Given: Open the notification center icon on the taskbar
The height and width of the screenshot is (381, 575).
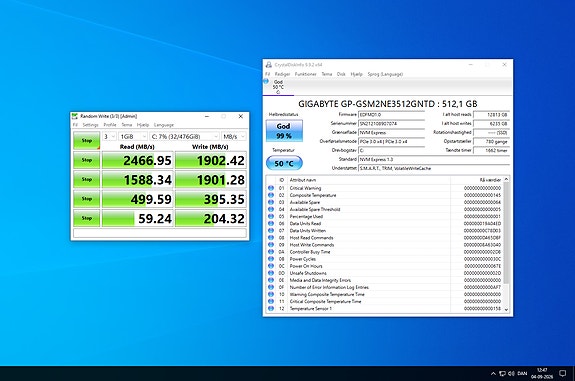Looking at the screenshot, I should pos(563,373).
